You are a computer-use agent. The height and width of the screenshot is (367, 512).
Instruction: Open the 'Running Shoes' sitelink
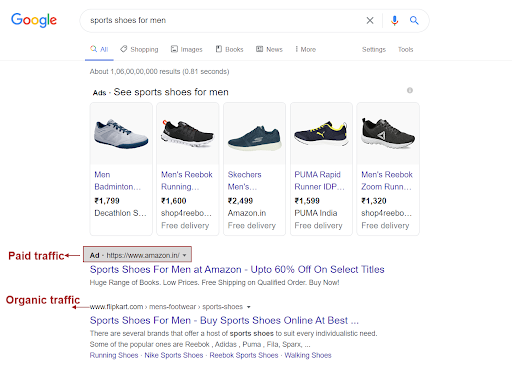coord(114,355)
